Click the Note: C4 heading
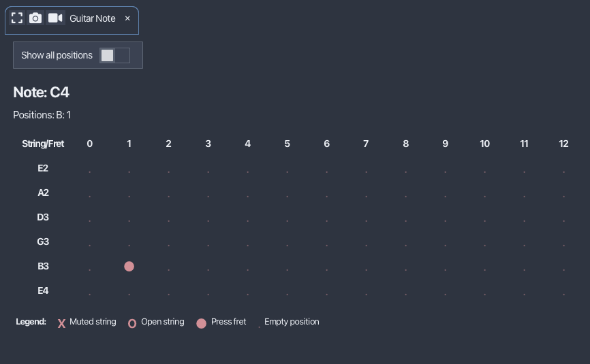590x364 pixels. click(42, 93)
